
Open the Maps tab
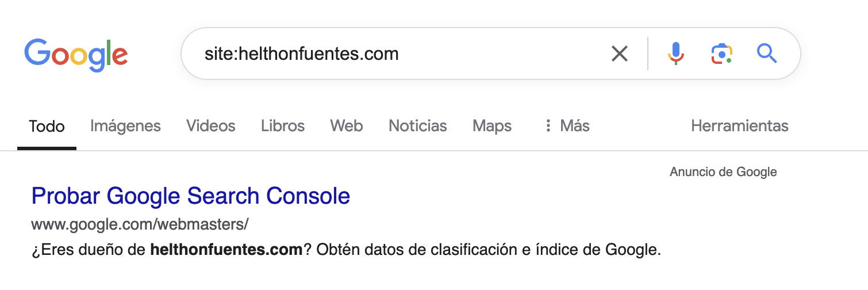click(492, 126)
